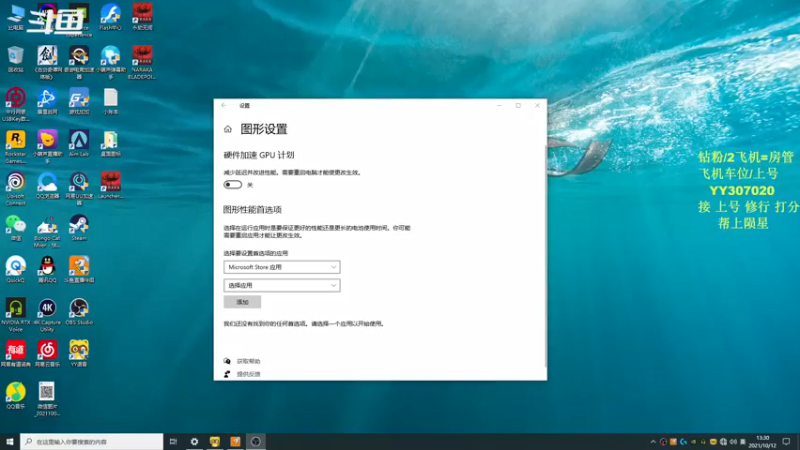The width and height of the screenshot is (800, 450).
Task: Open the 网易云音乐 desktop shortcut
Action: point(47,354)
